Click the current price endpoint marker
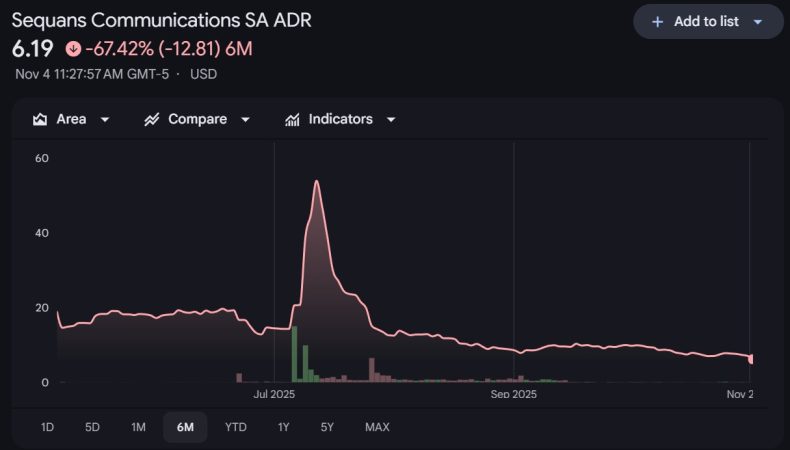 pyautogui.click(x=751, y=359)
